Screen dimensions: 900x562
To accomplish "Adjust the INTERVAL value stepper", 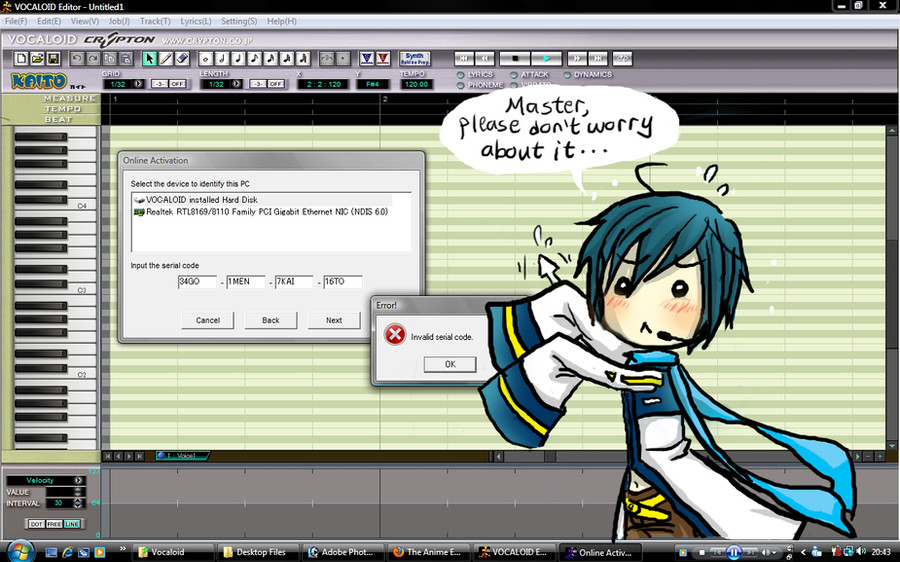I will (x=78, y=503).
